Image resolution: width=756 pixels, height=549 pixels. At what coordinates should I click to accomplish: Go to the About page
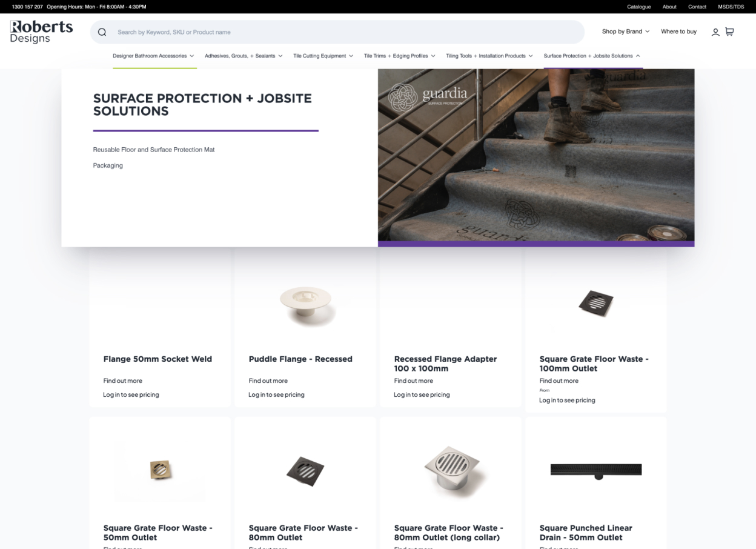point(669,7)
